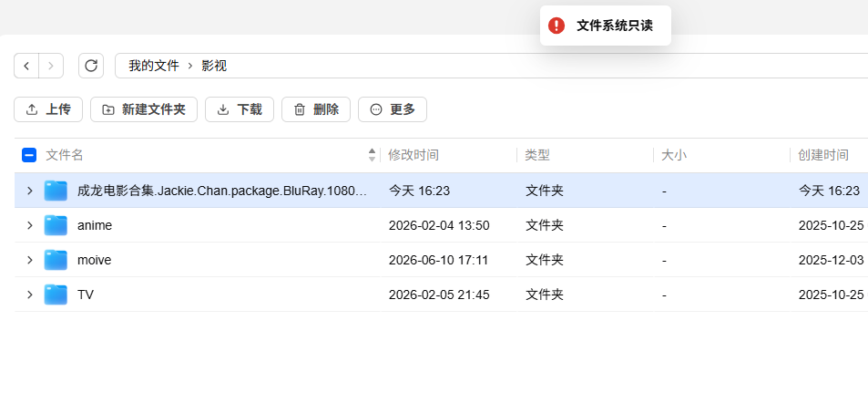Click 影视 in the breadcrumb path

pos(214,66)
